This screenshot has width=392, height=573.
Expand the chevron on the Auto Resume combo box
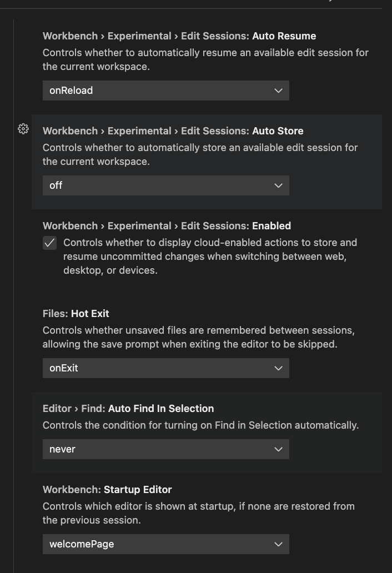(278, 91)
